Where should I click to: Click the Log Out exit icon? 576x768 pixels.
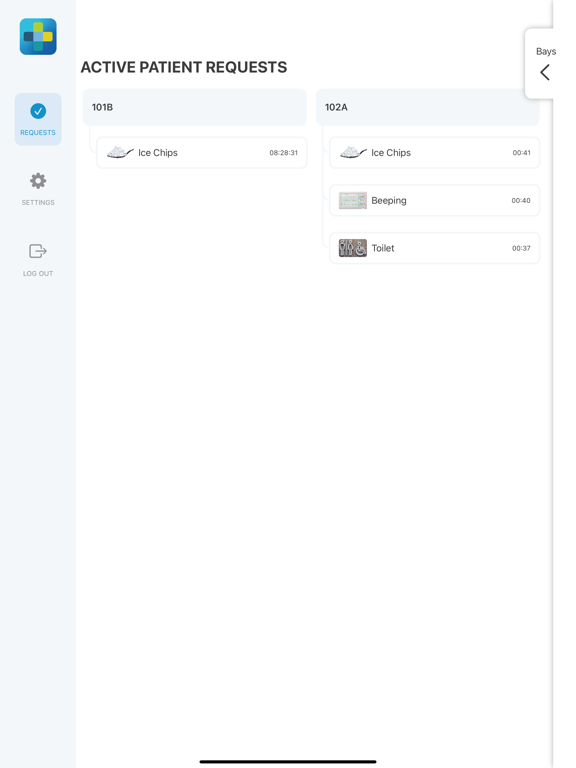38,251
